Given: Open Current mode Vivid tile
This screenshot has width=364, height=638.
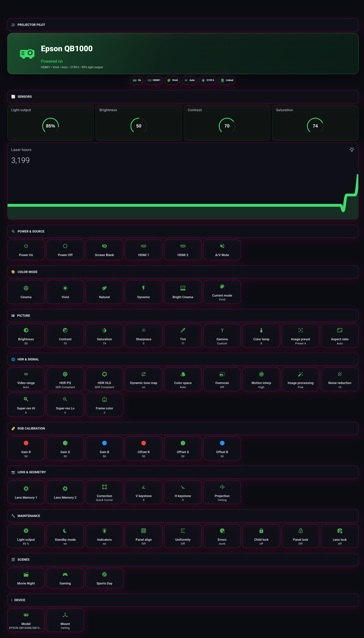Looking at the screenshot, I should [222, 292].
